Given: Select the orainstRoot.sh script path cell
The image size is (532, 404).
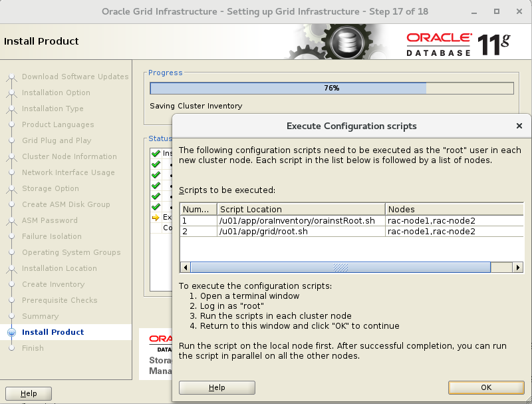Looking at the screenshot, I should click(x=301, y=221).
